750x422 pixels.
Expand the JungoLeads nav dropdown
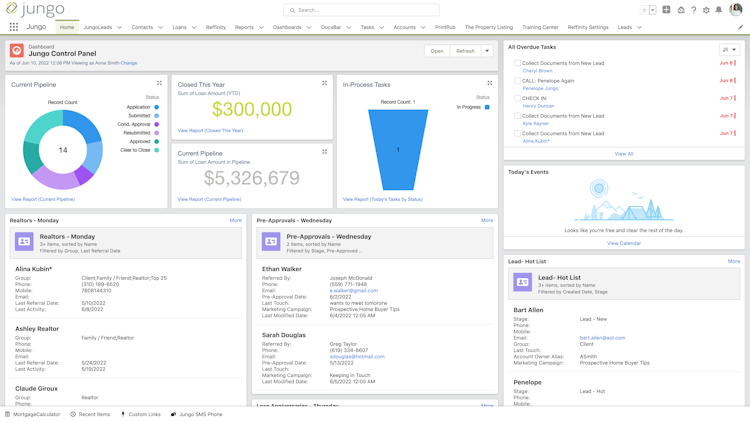(x=119, y=27)
